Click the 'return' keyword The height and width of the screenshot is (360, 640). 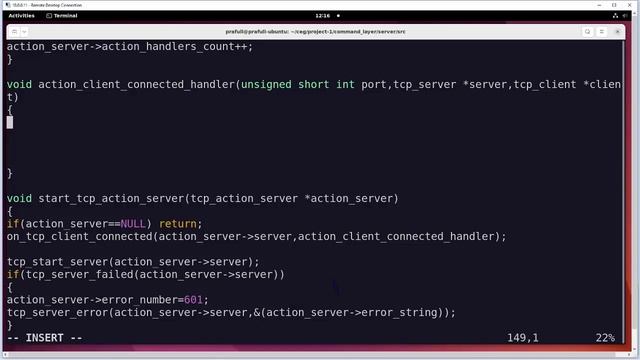pos(178,224)
